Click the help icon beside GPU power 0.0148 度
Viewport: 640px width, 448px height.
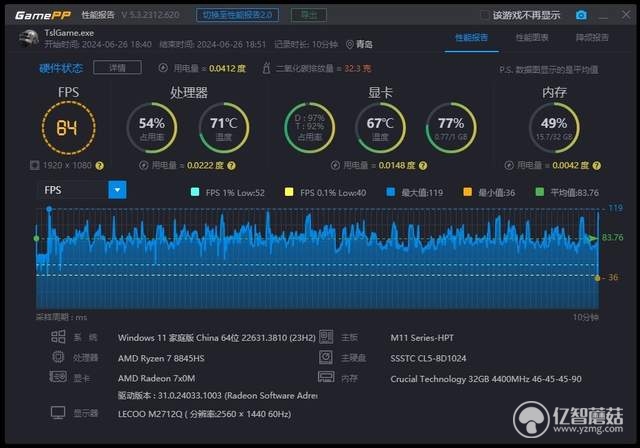pos(423,166)
